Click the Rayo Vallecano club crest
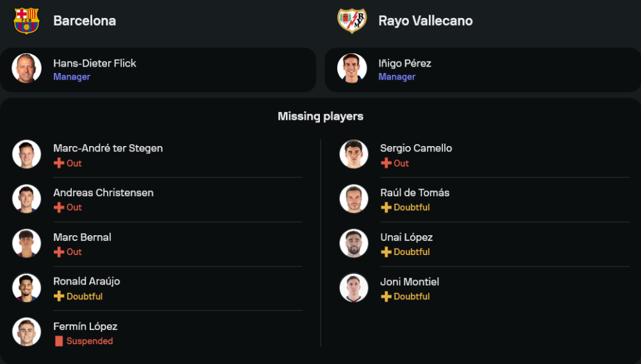The height and width of the screenshot is (364, 641). pos(352,21)
